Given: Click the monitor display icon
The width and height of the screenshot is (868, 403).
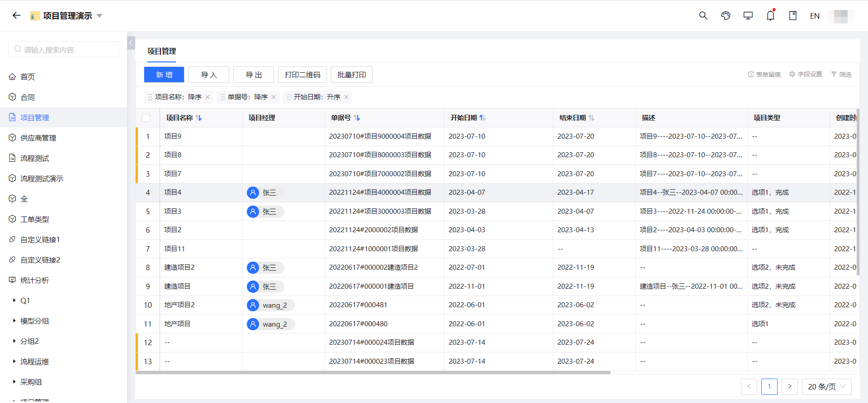Looking at the screenshot, I should pos(748,15).
